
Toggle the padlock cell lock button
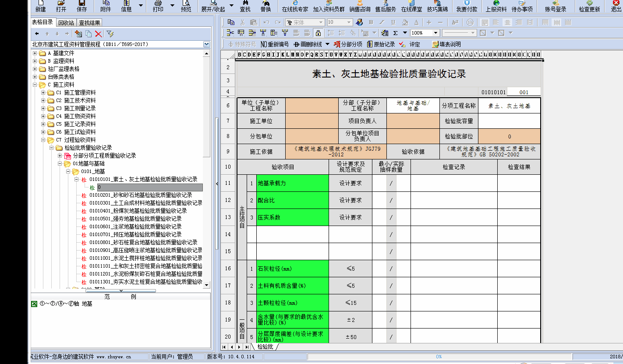click(318, 33)
